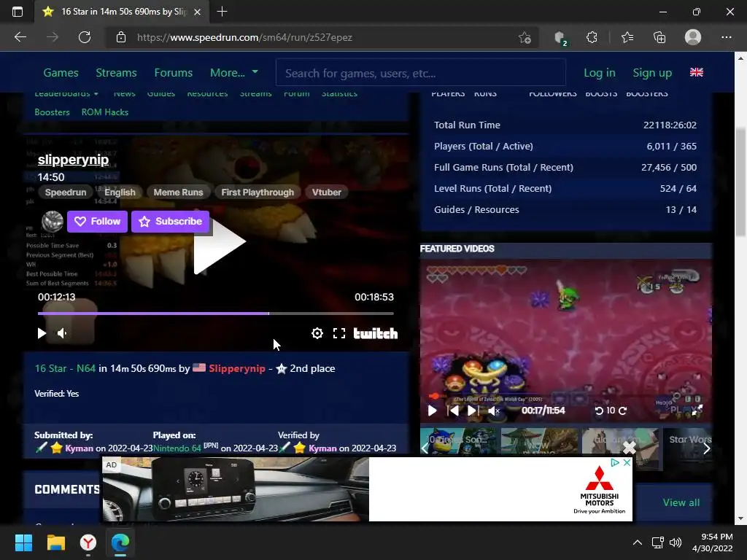747x560 pixels.
Task: Subscribe to slipperynip channel
Action: 170,222
